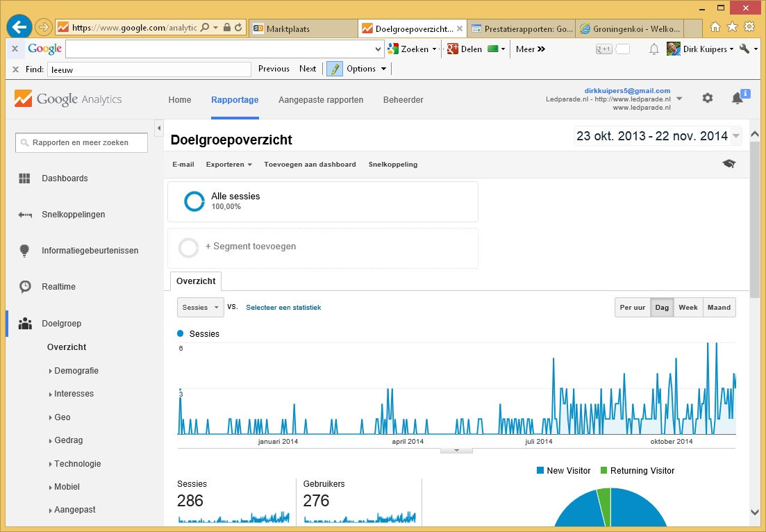The image size is (766, 532).
Task: Open the Home menu in Analytics
Action: (x=180, y=99)
